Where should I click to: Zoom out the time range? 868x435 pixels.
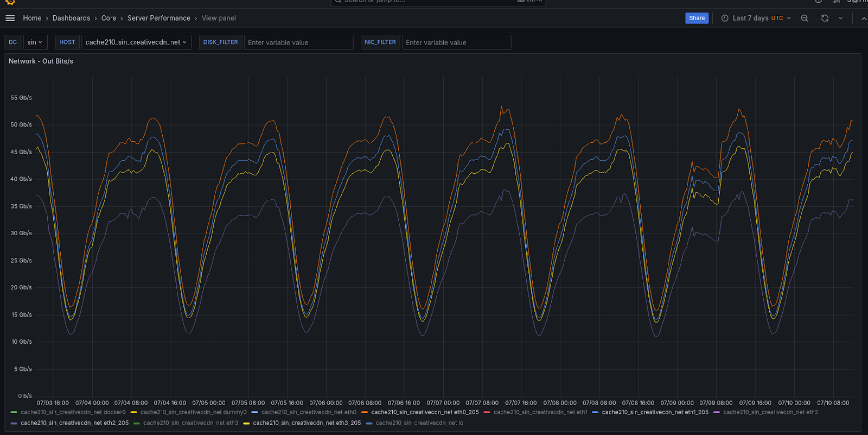coord(805,18)
